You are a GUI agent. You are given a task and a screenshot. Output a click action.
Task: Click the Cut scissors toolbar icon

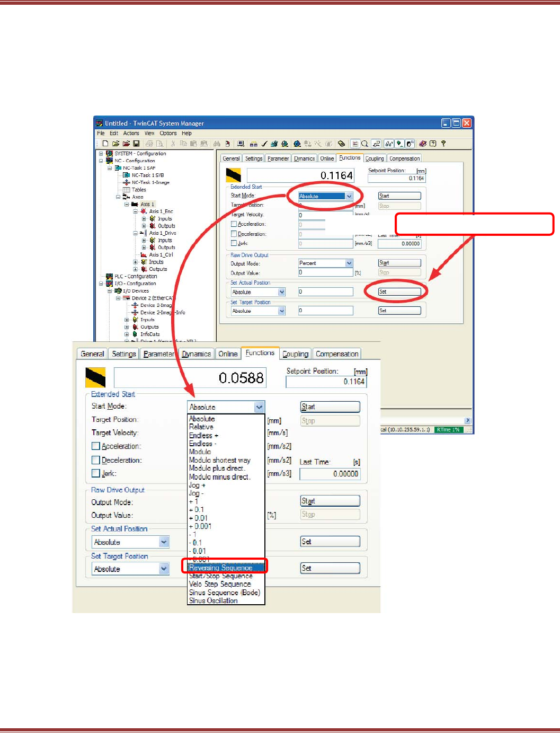point(173,143)
